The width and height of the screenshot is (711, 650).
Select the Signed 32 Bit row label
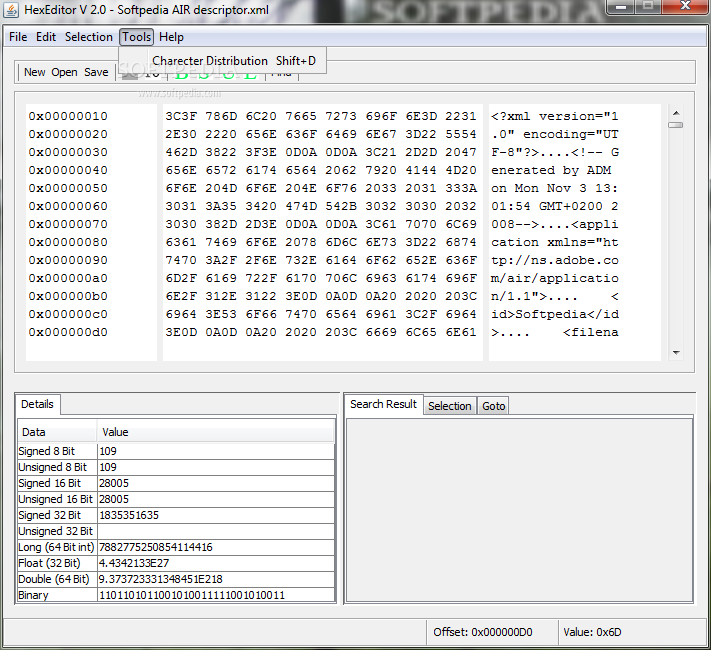[57, 515]
